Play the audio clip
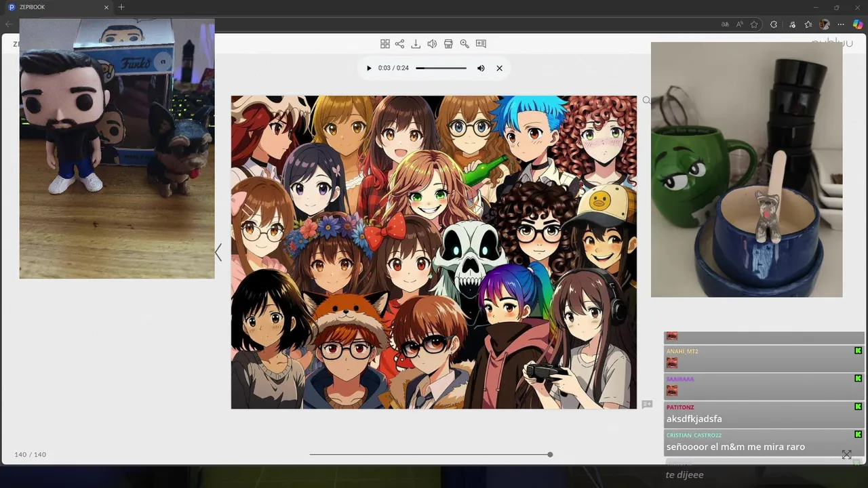Image resolution: width=868 pixels, height=488 pixels. coord(369,68)
